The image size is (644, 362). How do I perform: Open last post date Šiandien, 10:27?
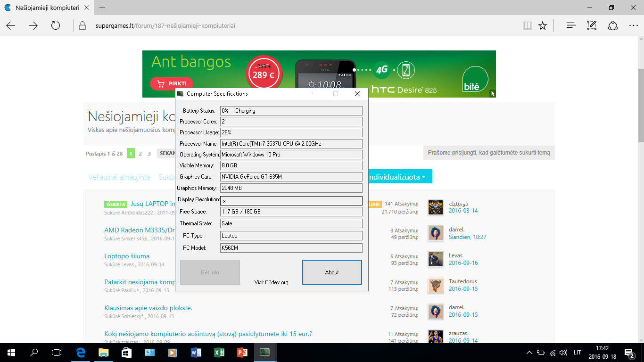pyautogui.click(x=467, y=237)
